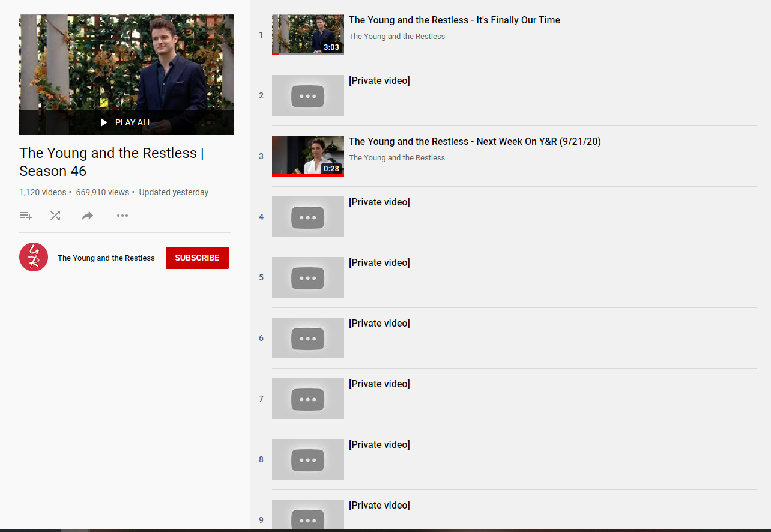Image resolution: width=771 pixels, height=532 pixels.
Task: Click the 'Next Week On Y&R (9/21/20)' title
Action: (474, 142)
